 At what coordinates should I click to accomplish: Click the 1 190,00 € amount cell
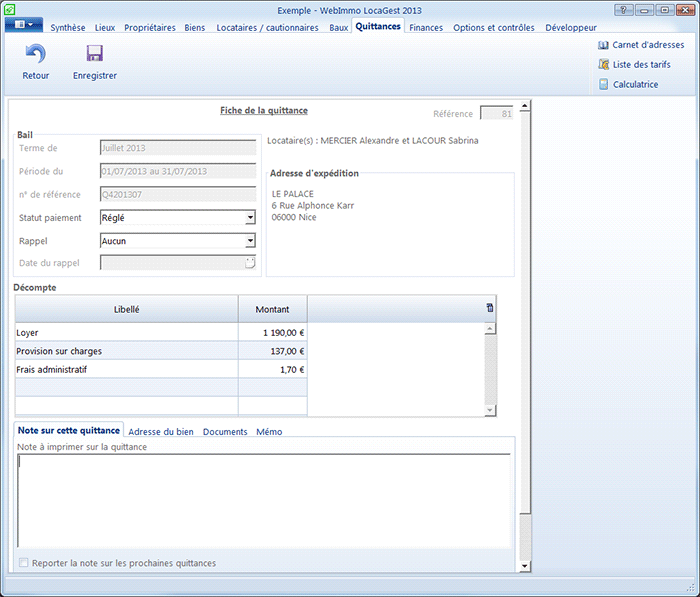272,333
